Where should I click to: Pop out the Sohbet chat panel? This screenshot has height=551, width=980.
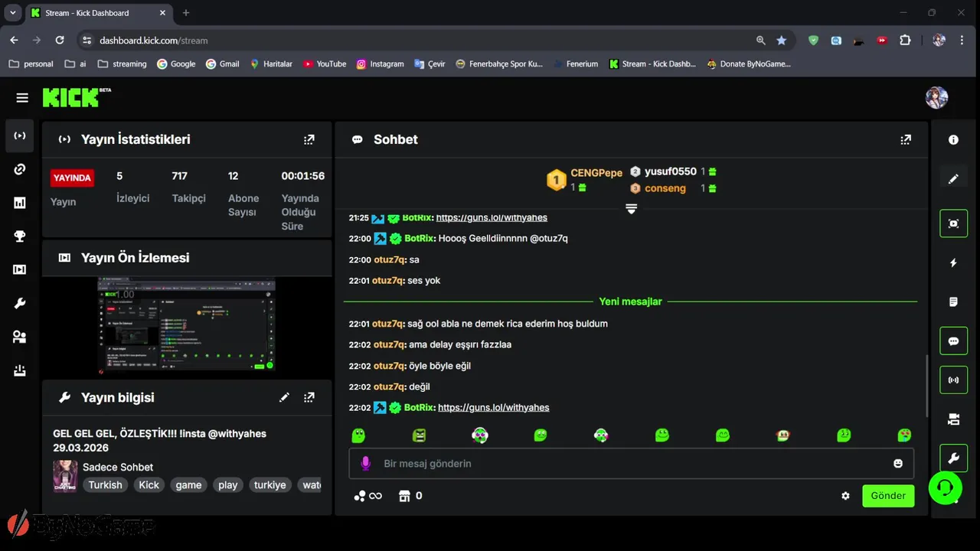[906, 139]
